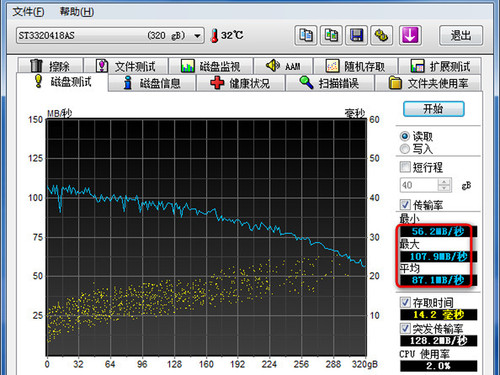Click the burst rate value 128.2MB/秒
Screen dimensions: 500x375
tap(438, 340)
